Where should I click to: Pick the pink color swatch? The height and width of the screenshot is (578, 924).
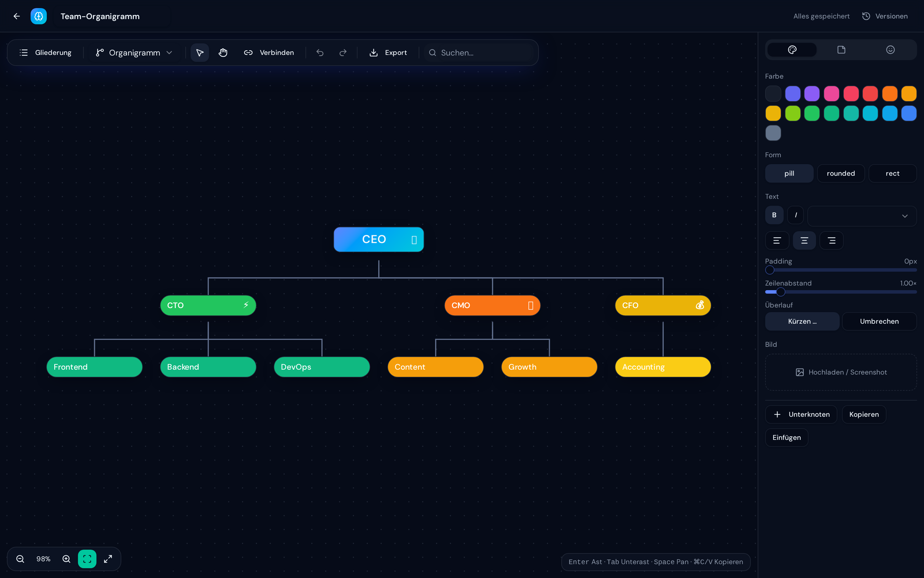coord(831,94)
